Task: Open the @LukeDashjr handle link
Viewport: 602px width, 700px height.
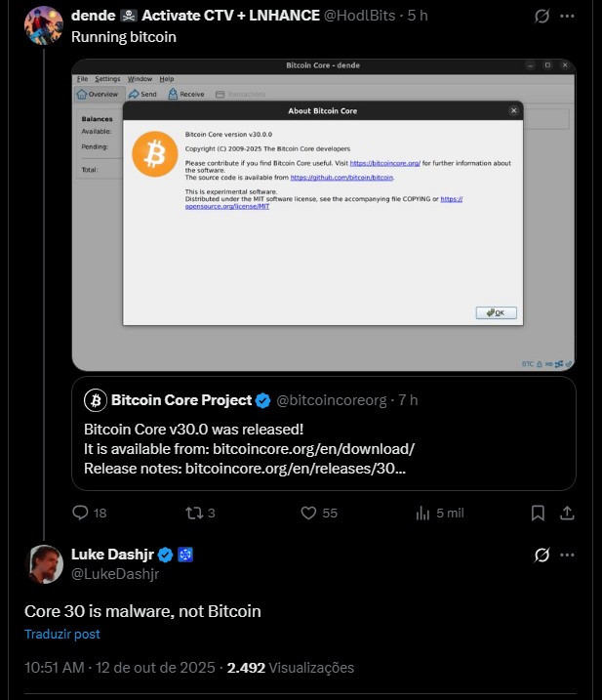Action: pos(115,573)
